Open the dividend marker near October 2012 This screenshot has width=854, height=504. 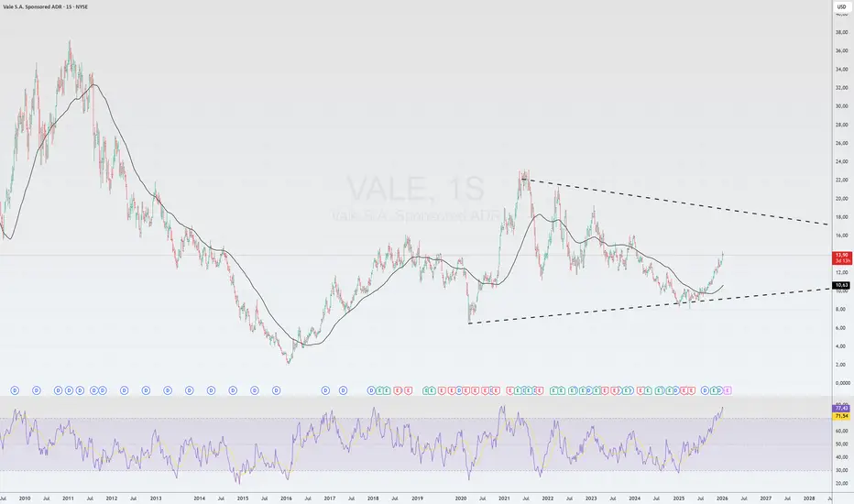pyautogui.click(x=146, y=390)
